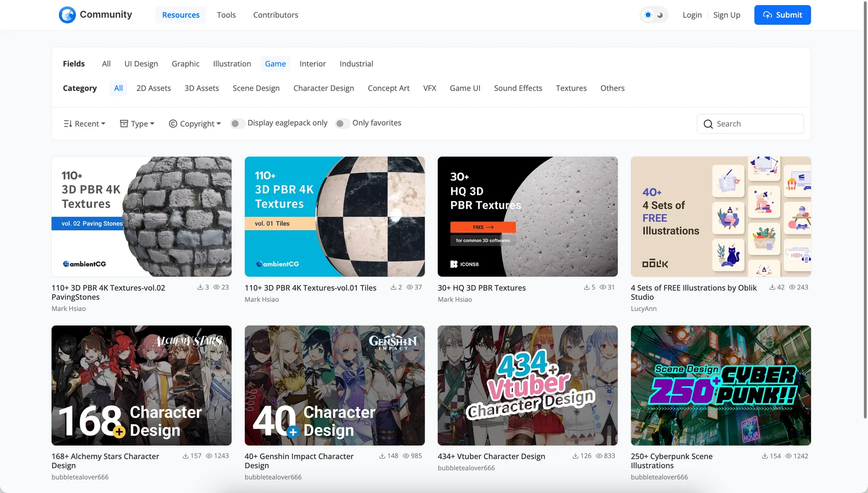This screenshot has width=868, height=493.
Task: Turn on Only favorites switch
Action: tap(342, 124)
